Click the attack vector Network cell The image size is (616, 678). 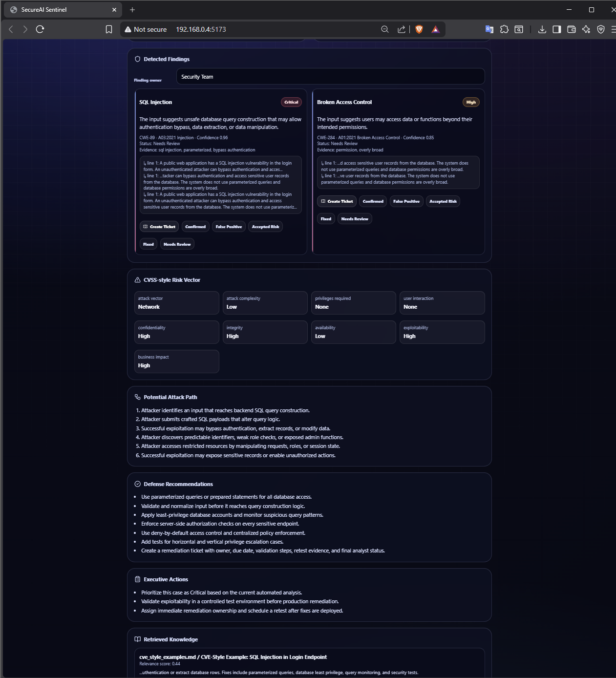click(176, 303)
